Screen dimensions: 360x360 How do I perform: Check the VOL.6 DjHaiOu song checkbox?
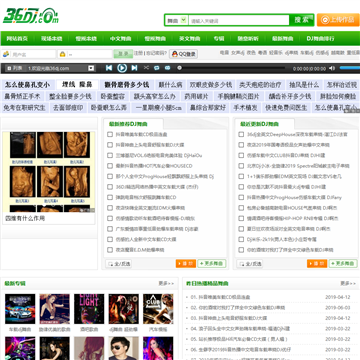pos(110,155)
